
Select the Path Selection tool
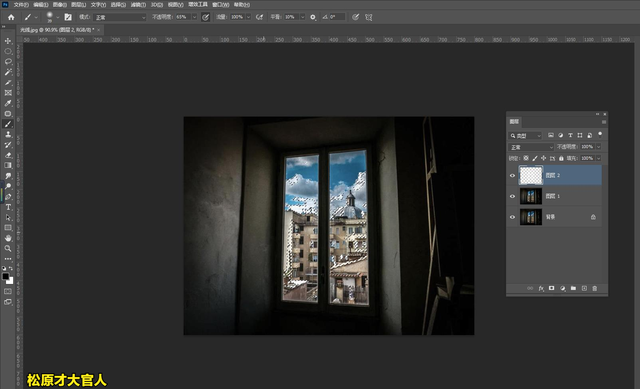point(8,218)
